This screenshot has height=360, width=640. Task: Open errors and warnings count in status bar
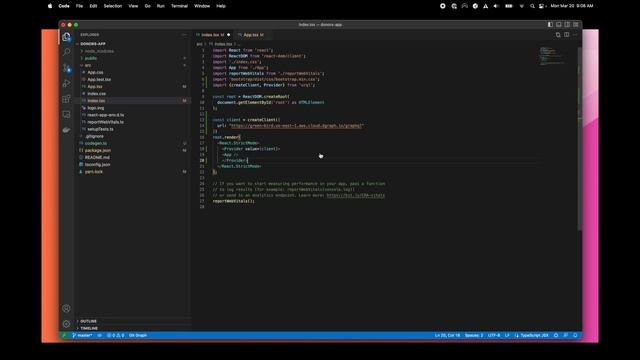(x=116, y=336)
